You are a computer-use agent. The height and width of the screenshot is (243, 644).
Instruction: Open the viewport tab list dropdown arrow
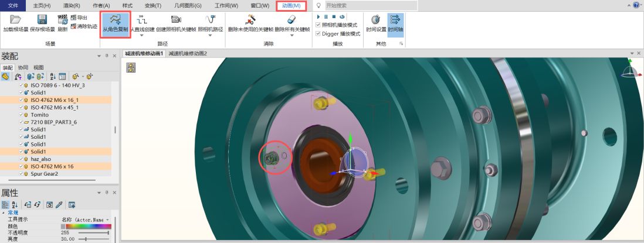pyautogui.click(x=632, y=54)
